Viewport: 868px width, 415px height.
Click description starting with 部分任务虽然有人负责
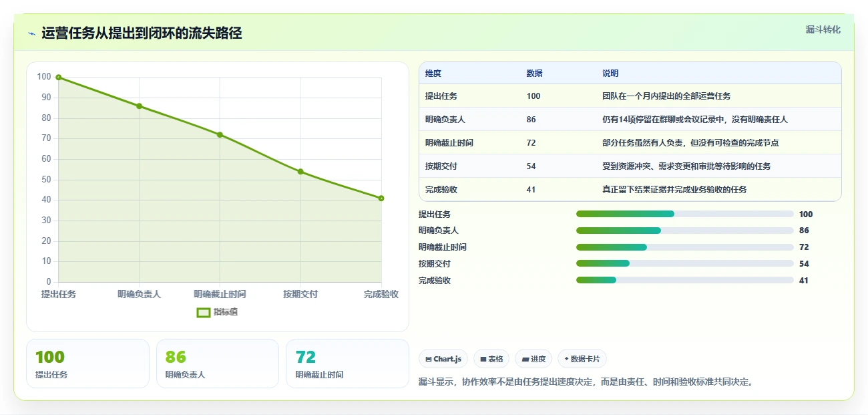tap(690, 143)
